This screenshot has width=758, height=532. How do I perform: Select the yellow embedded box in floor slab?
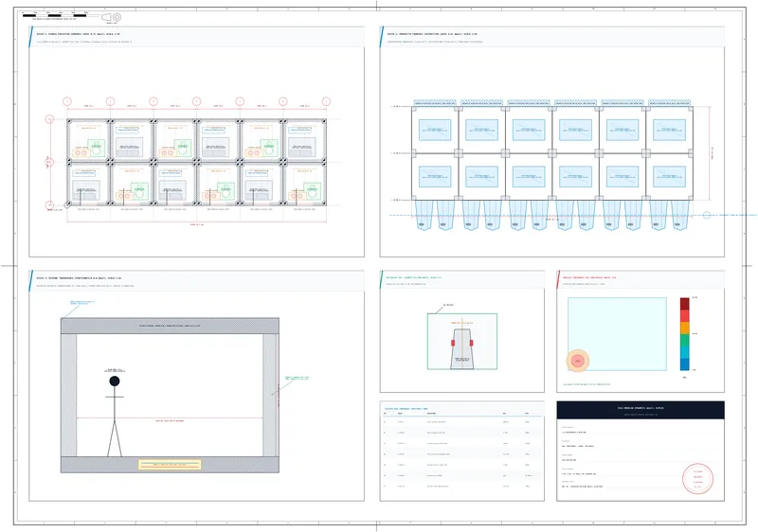click(x=170, y=465)
